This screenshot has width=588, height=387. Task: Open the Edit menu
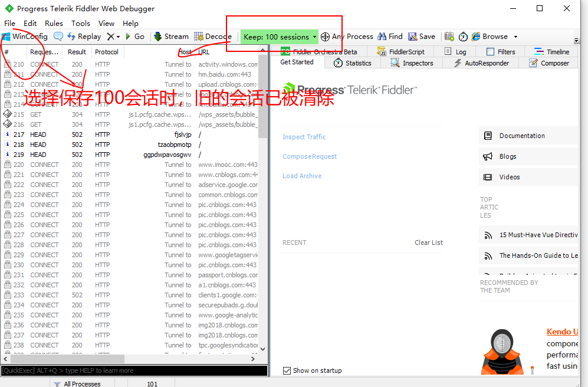30,23
